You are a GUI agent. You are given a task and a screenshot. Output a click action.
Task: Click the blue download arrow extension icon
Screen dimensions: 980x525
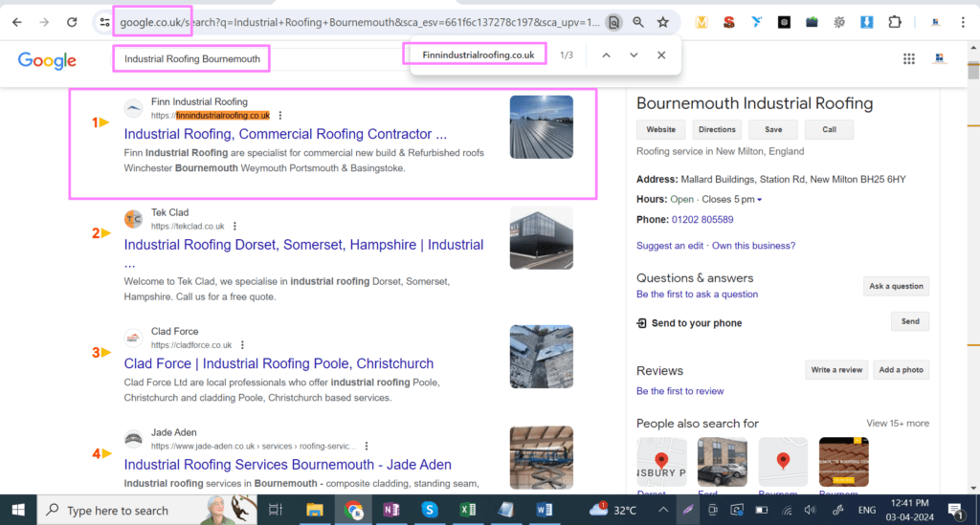pyautogui.click(x=867, y=23)
